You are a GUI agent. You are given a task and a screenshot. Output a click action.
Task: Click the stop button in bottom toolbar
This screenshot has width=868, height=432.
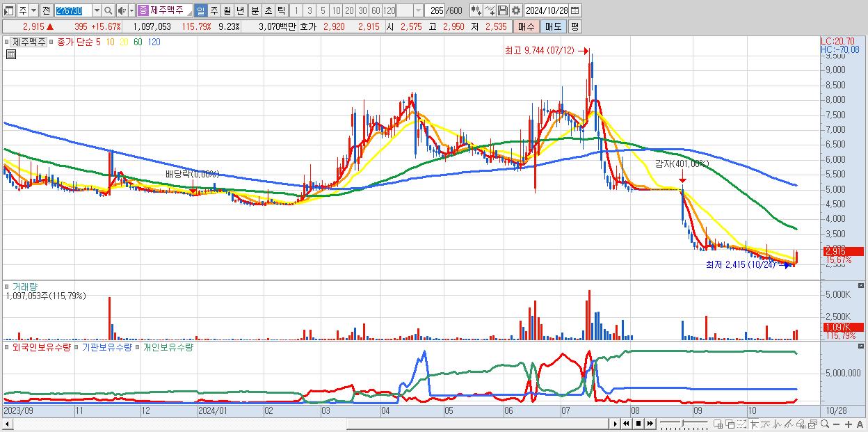tap(638, 424)
